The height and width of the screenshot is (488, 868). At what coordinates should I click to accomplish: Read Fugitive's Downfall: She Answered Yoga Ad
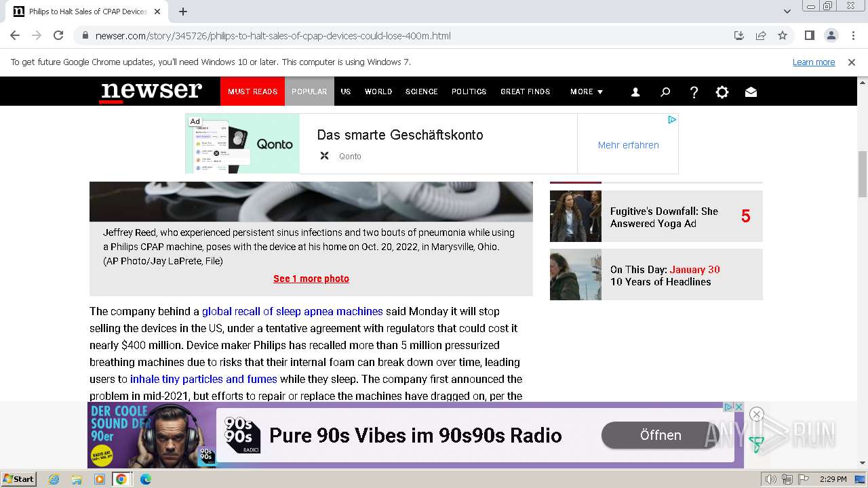(x=664, y=218)
